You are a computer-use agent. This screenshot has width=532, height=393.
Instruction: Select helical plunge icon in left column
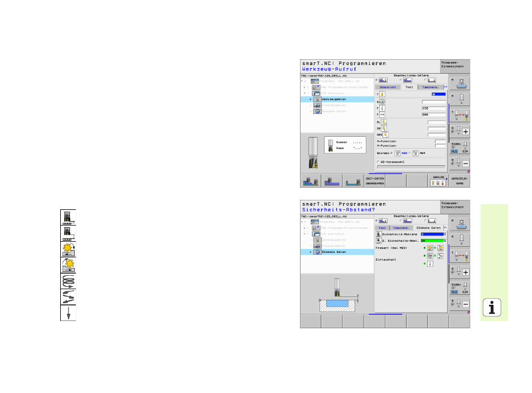coord(68,281)
